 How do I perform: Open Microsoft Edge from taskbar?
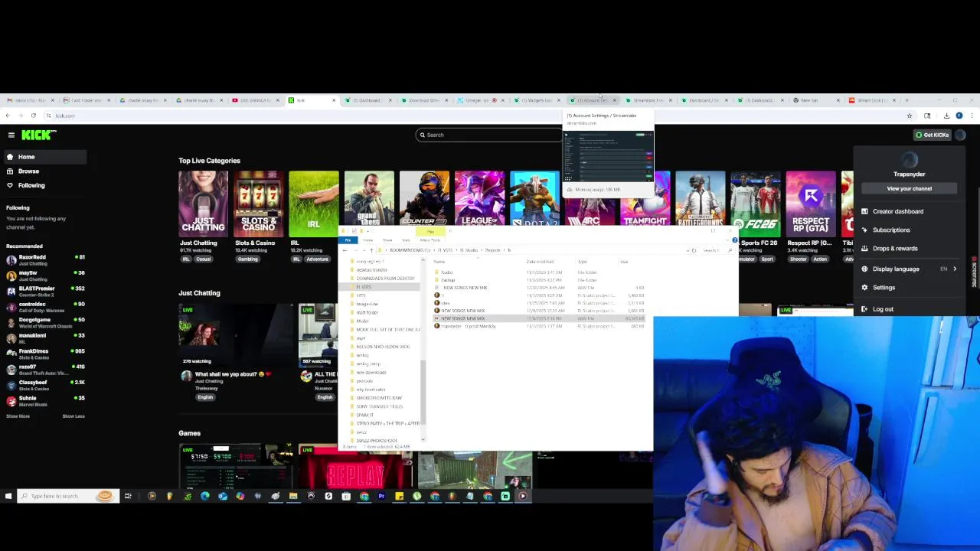[x=205, y=496]
